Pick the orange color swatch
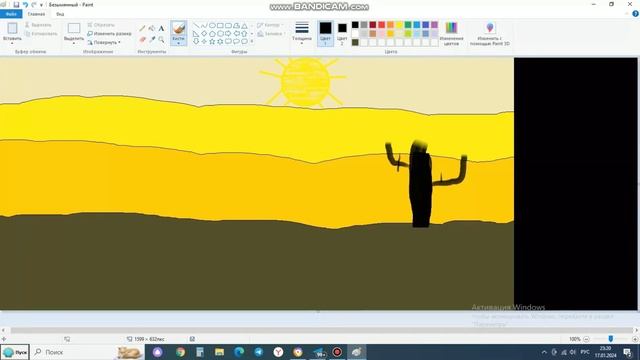The width and height of the screenshot is (640, 360). pos(390,25)
